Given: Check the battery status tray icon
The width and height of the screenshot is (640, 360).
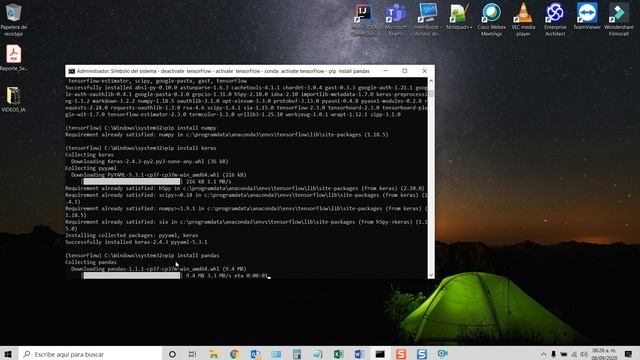Looking at the screenshot, I should coord(564,354).
